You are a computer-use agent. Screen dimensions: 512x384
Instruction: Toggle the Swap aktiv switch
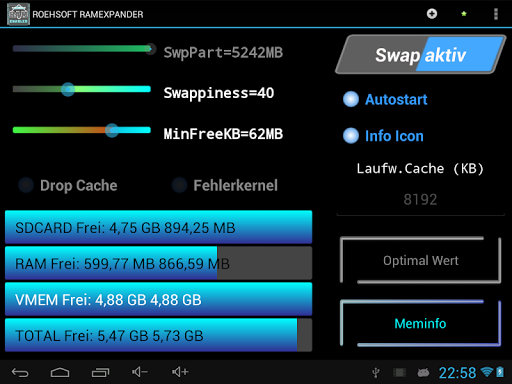(421, 55)
